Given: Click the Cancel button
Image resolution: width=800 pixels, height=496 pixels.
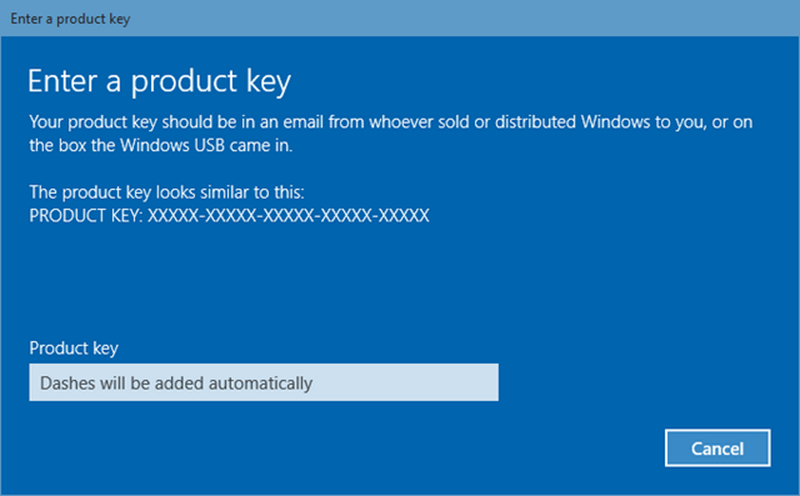Looking at the screenshot, I should (717, 447).
